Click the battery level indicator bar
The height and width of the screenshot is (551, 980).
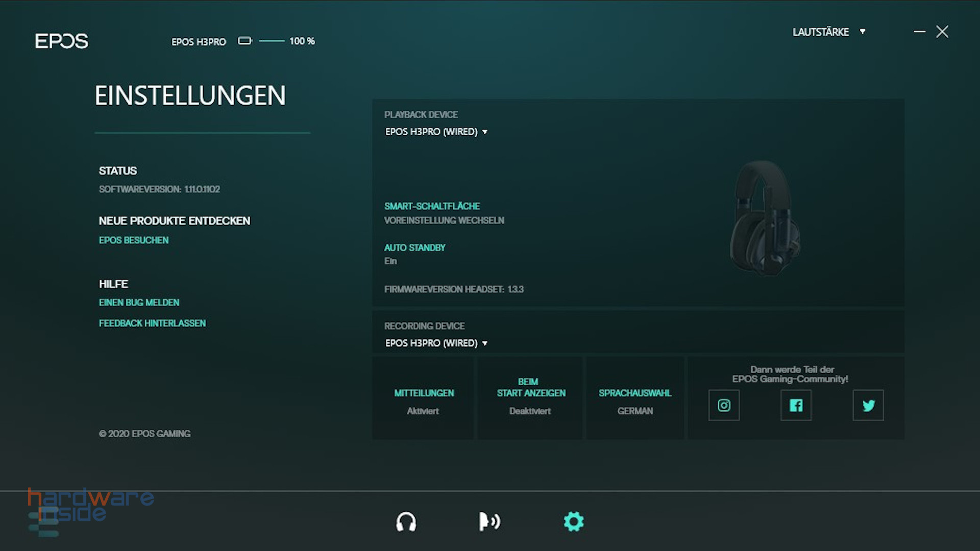[x=272, y=41]
